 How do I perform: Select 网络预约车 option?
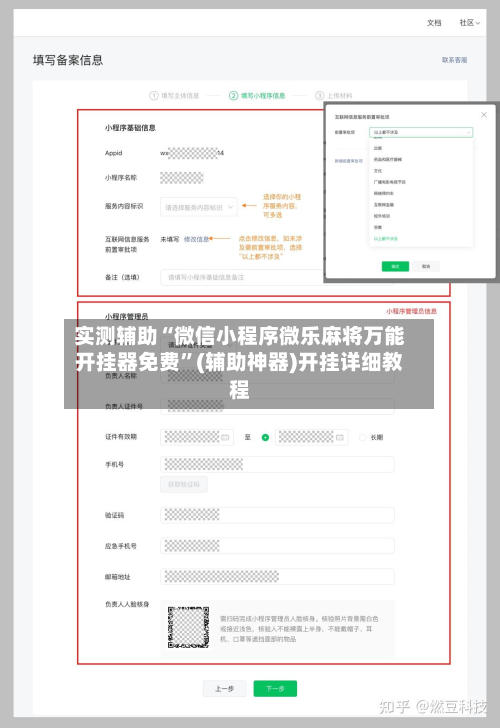pyautogui.click(x=384, y=193)
